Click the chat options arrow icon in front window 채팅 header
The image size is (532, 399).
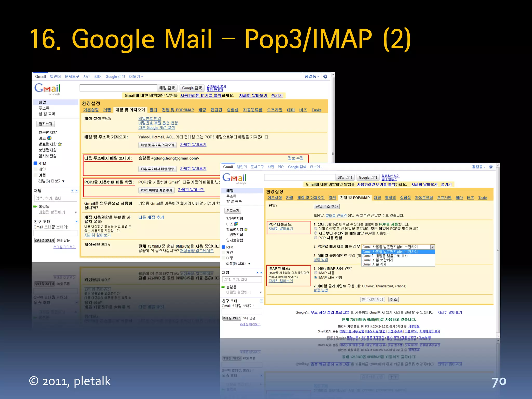[257, 272]
